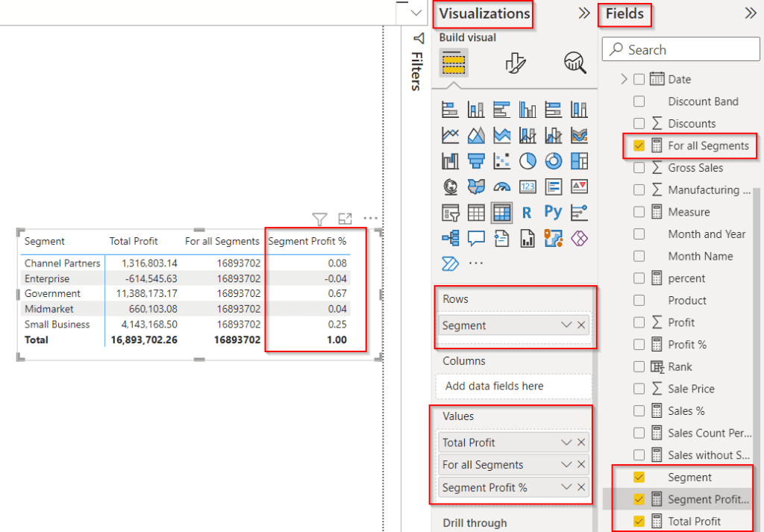This screenshot has width=764, height=532.
Task: Switch to the Build visual fields tab
Action: [454, 63]
